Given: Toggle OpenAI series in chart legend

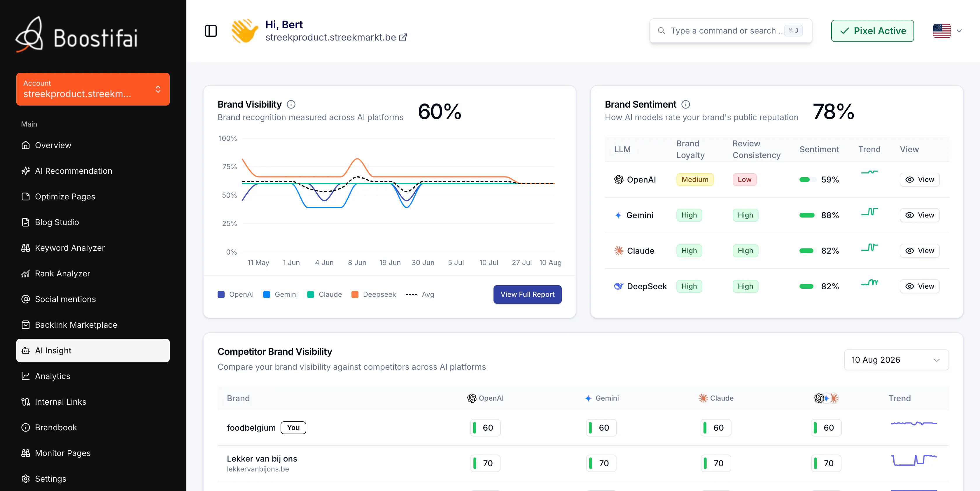Looking at the screenshot, I should (235, 294).
